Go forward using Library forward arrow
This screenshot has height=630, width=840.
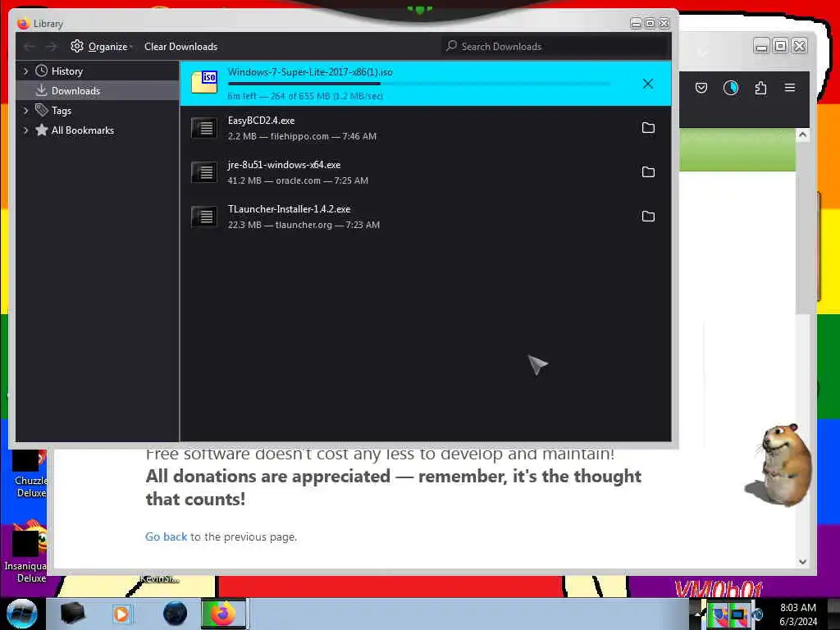click(x=51, y=47)
